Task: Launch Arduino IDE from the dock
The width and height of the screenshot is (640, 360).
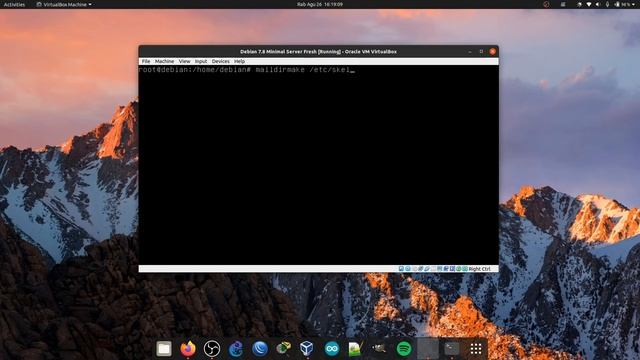Action: [331, 349]
